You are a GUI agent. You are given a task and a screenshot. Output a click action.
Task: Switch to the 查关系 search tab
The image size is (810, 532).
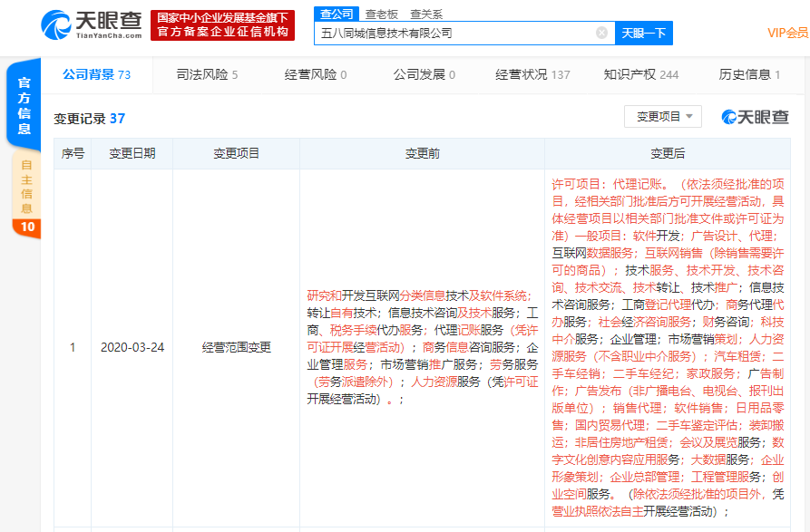tap(426, 15)
